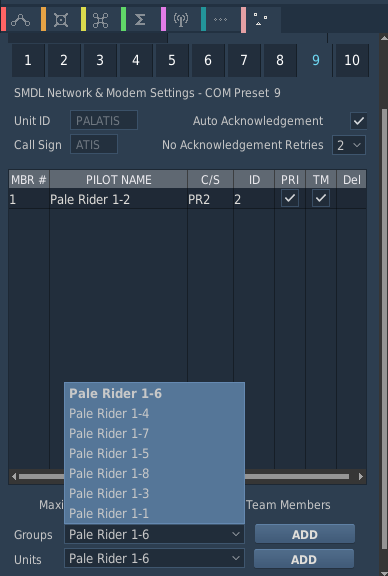Click the TM column header
Viewport: 388px width, 576px height.
321,180
